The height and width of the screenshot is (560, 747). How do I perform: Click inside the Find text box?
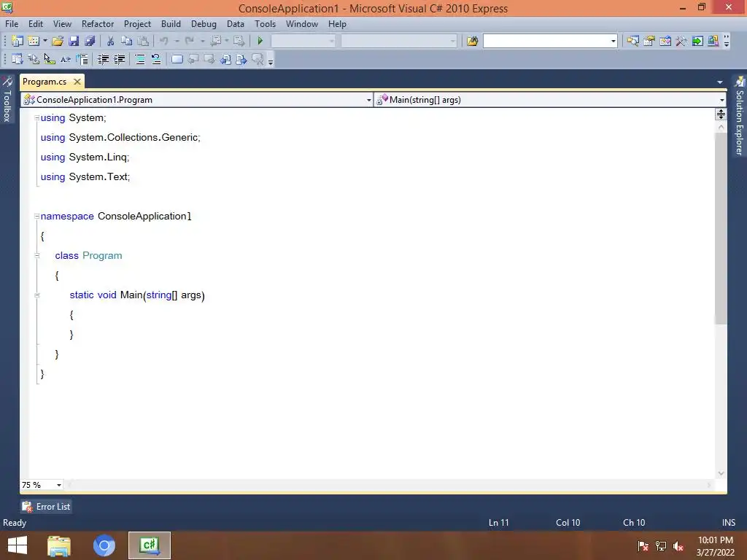[x=546, y=42]
